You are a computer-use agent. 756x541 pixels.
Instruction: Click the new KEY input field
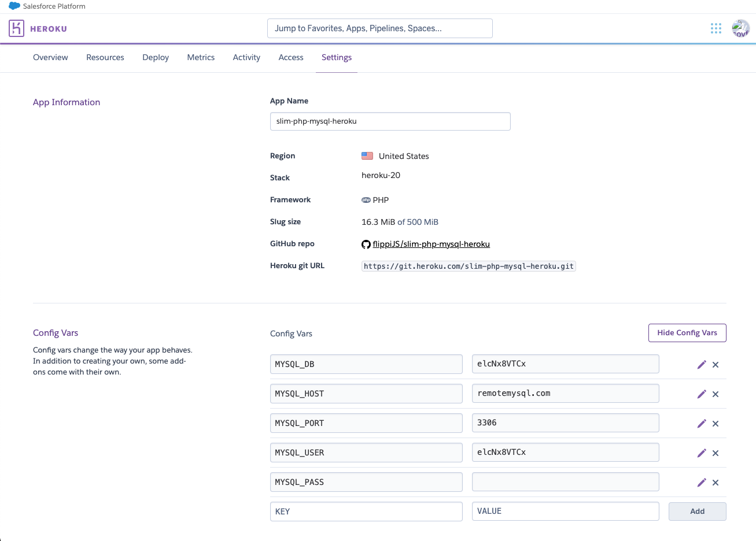pyautogui.click(x=366, y=512)
